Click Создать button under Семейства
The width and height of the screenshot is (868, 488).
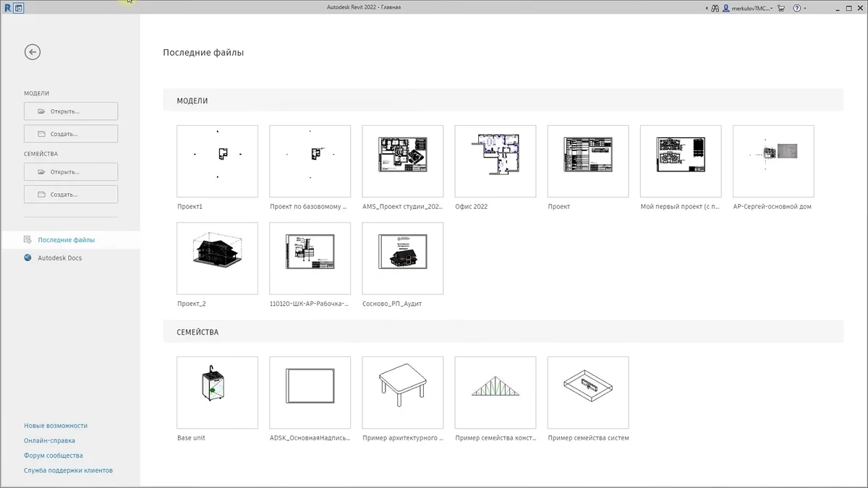(x=71, y=194)
